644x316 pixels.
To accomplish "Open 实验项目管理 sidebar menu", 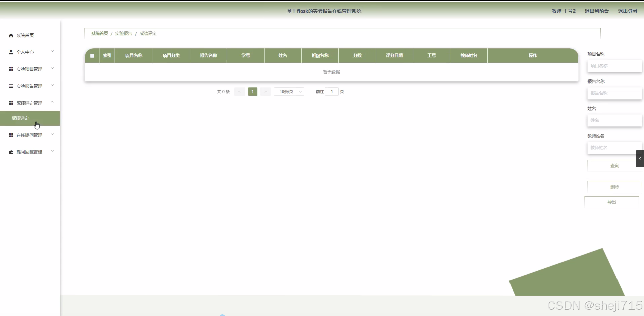I will click(x=30, y=69).
